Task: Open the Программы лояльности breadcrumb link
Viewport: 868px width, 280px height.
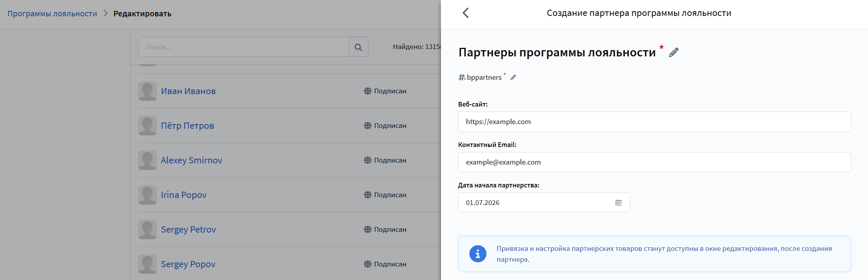Action: coord(52,14)
